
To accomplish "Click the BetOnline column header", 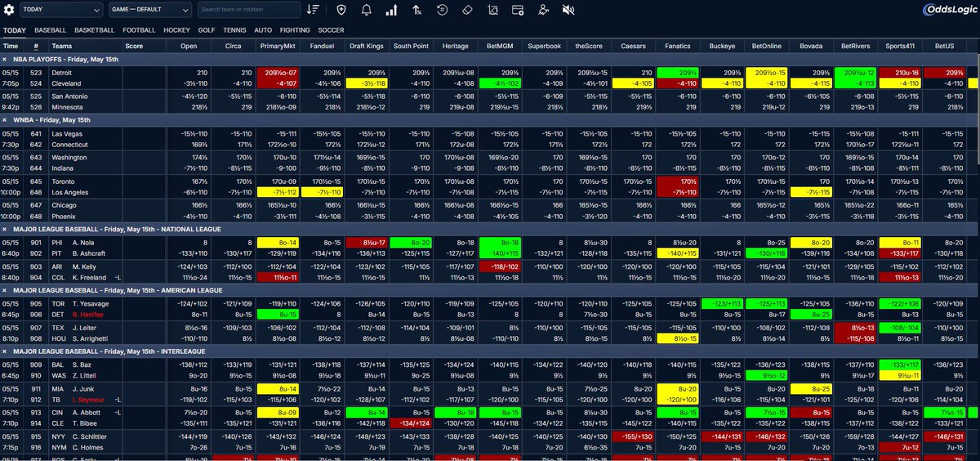I will click(x=768, y=47).
